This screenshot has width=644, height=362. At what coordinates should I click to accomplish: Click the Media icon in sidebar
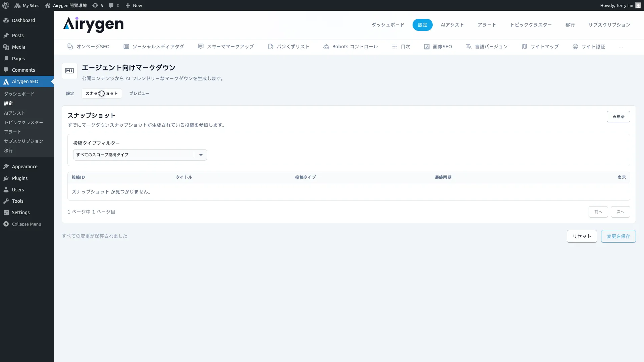pyautogui.click(x=6, y=47)
